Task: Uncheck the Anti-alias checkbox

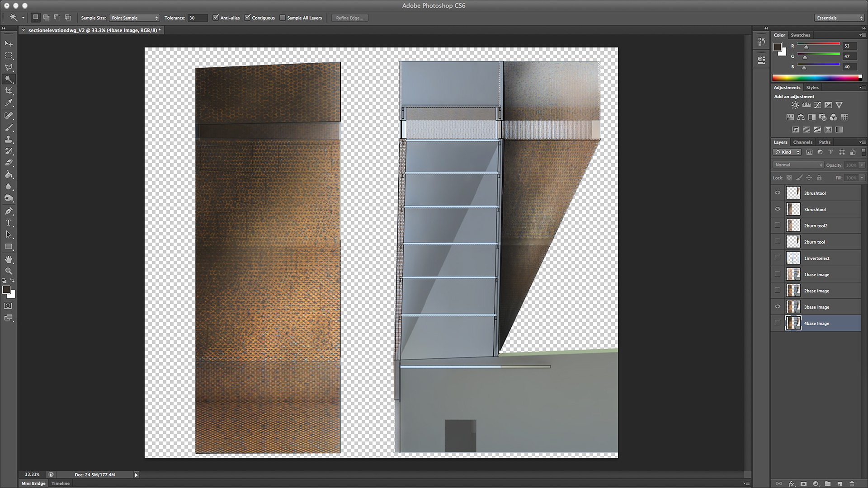Action: pyautogui.click(x=216, y=18)
